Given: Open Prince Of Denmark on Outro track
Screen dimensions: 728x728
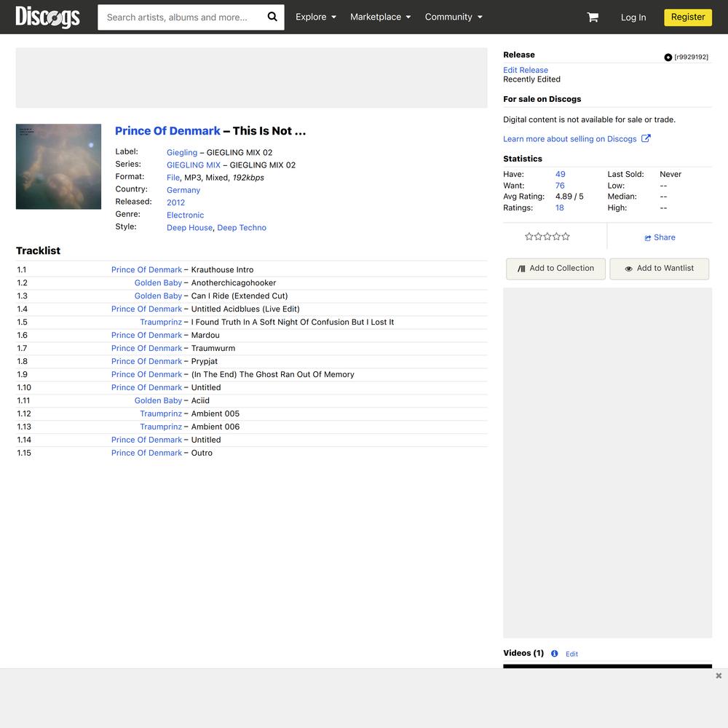Looking at the screenshot, I should pyautogui.click(x=147, y=453).
